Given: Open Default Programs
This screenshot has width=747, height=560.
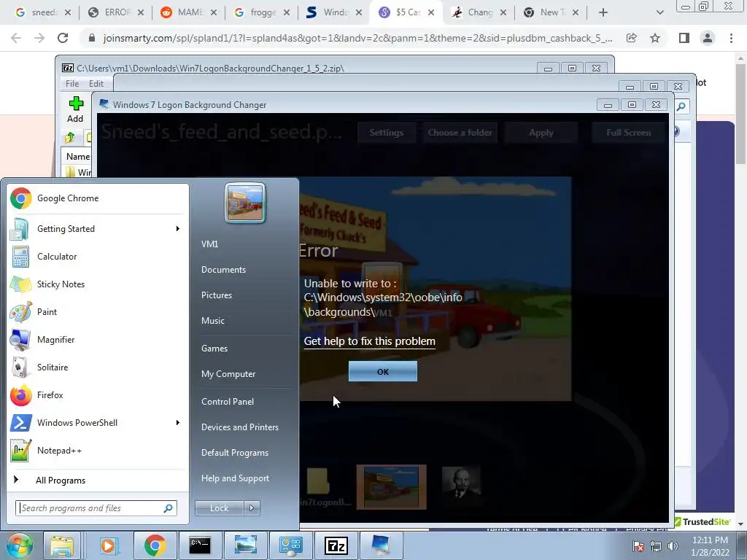Looking at the screenshot, I should pos(234,453).
